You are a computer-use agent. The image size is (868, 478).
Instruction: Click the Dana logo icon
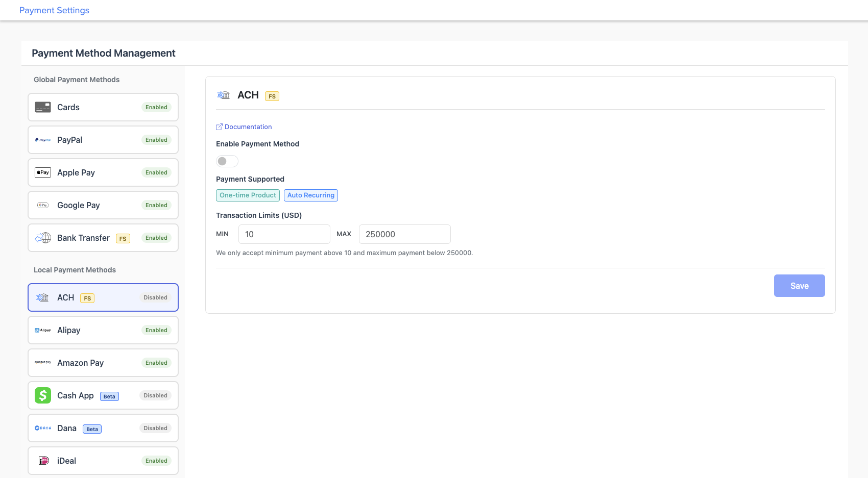pyautogui.click(x=43, y=428)
